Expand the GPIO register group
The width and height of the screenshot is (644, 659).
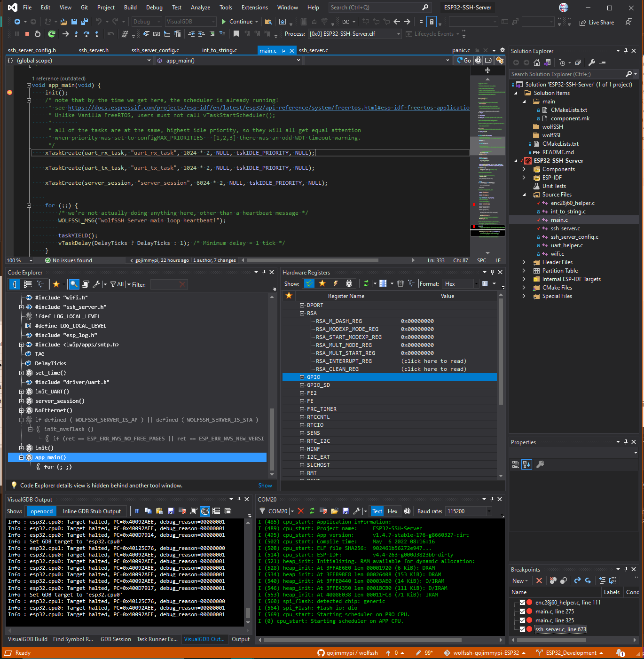[x=302, y=377]
